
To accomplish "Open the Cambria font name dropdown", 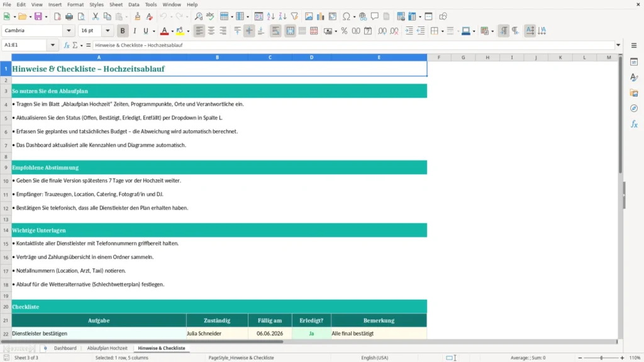I will pyautogui.click(x=69, y=31).
